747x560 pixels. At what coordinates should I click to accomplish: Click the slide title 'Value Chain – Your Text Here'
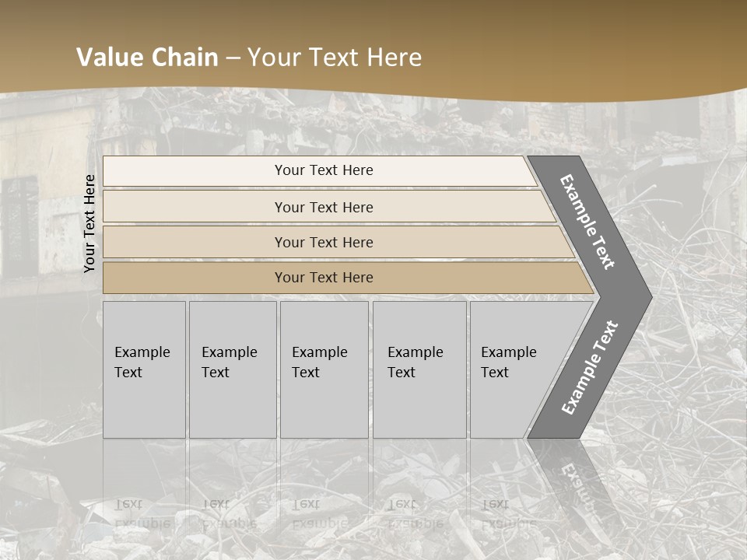click(x=249, y=58)
